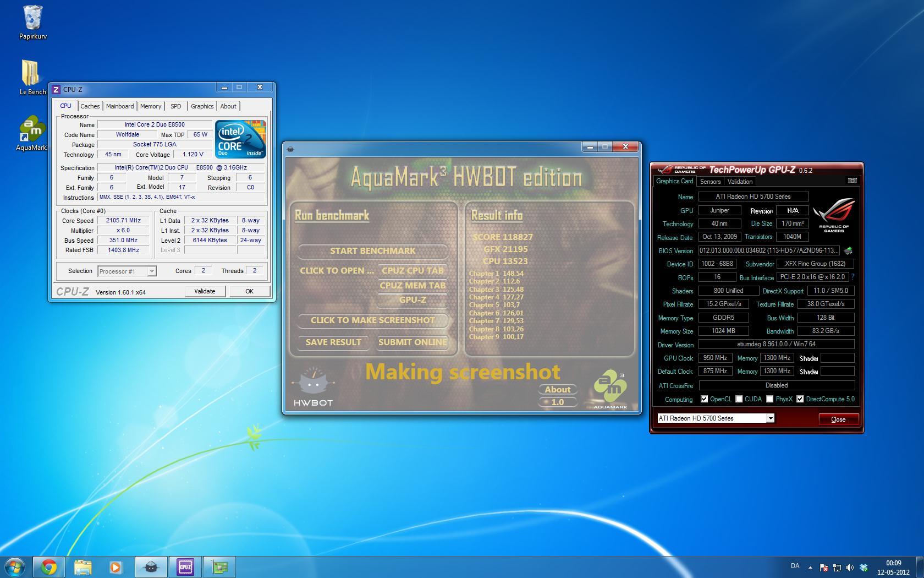The image size is (924, 578).
Task: Switch to the Sensors tab in GPU-Z
Action: pyautogui.click(x=710, y=181)
